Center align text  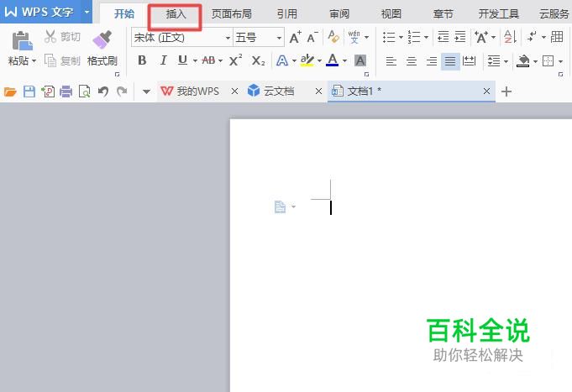tap(412, 61)
